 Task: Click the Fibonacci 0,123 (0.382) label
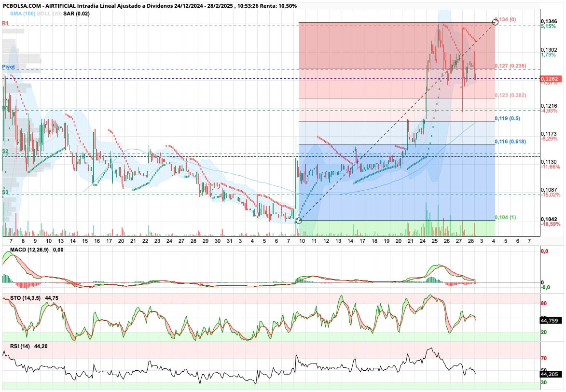pos(511,96)
